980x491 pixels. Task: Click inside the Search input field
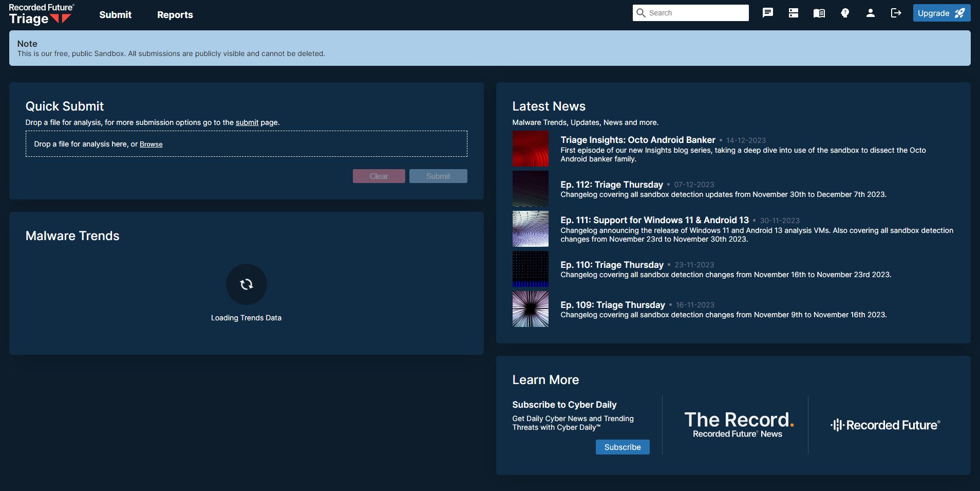tap(693, 12)
